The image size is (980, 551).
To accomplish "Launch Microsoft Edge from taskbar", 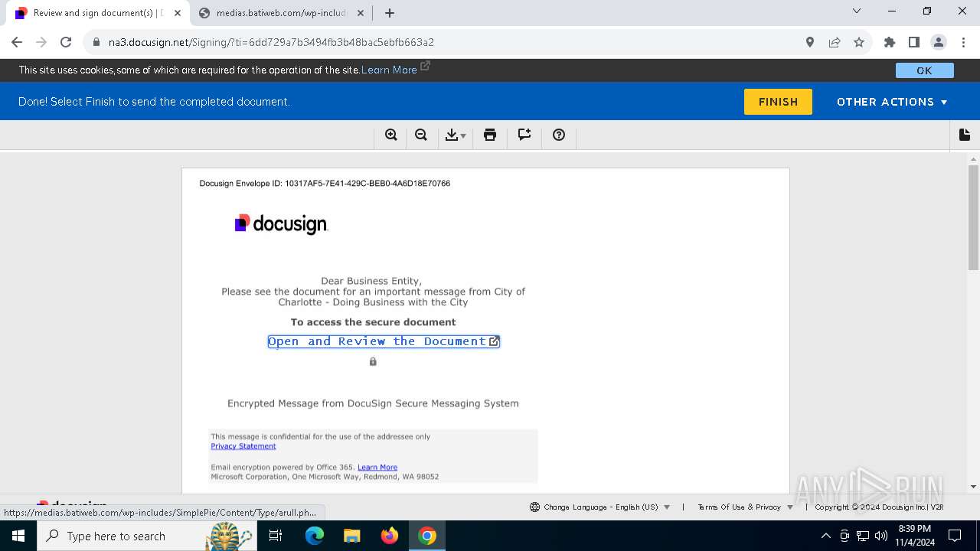I will point(315,536).
